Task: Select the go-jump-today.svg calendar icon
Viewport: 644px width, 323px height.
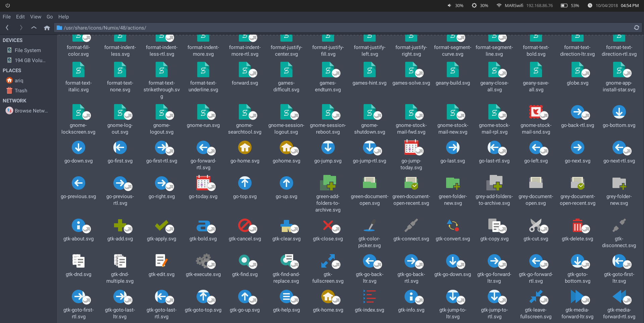Action: click(411, 147)
